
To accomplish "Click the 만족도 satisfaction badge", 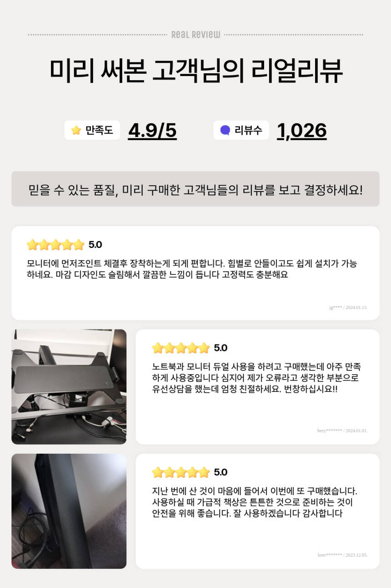I will click(92, 130).
